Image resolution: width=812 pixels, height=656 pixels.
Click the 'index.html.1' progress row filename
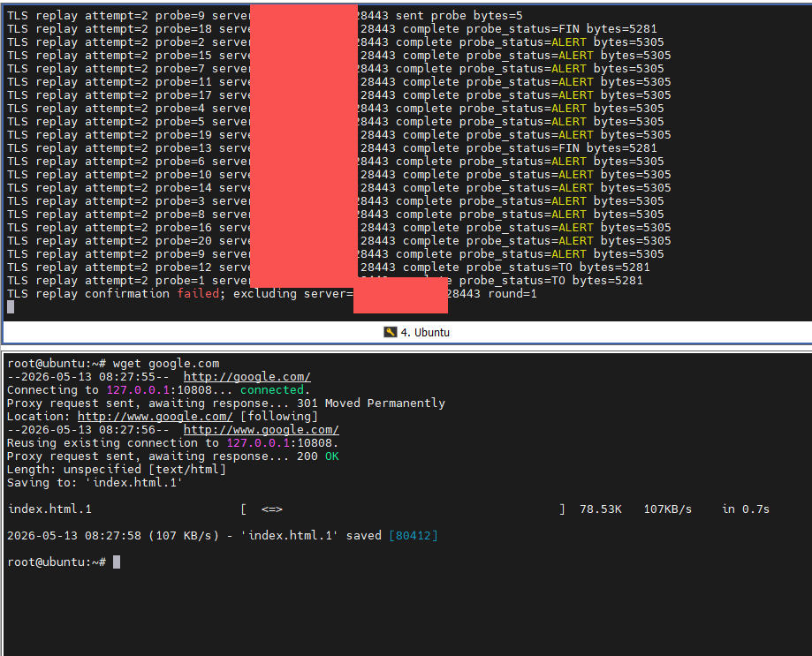point(49,509)
